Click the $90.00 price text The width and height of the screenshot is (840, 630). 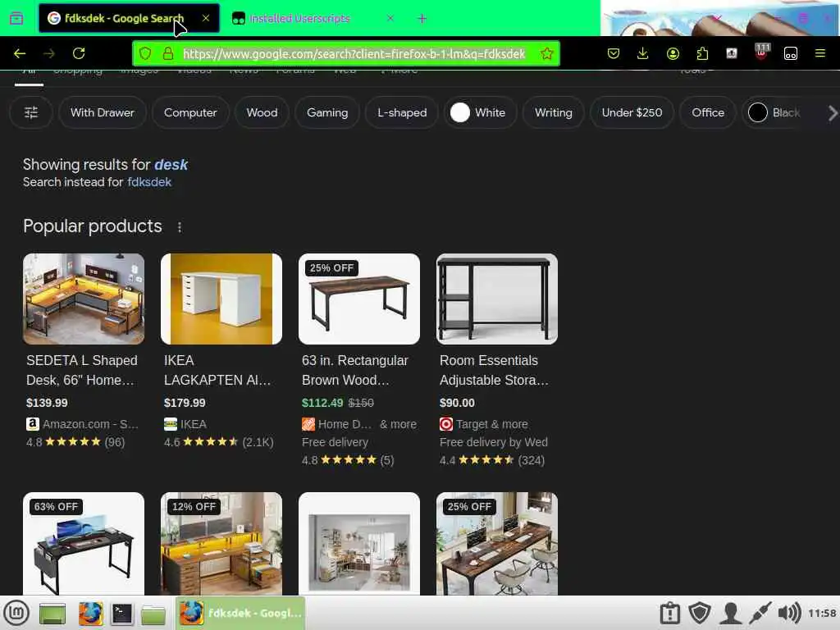click(x=457, y=403)
